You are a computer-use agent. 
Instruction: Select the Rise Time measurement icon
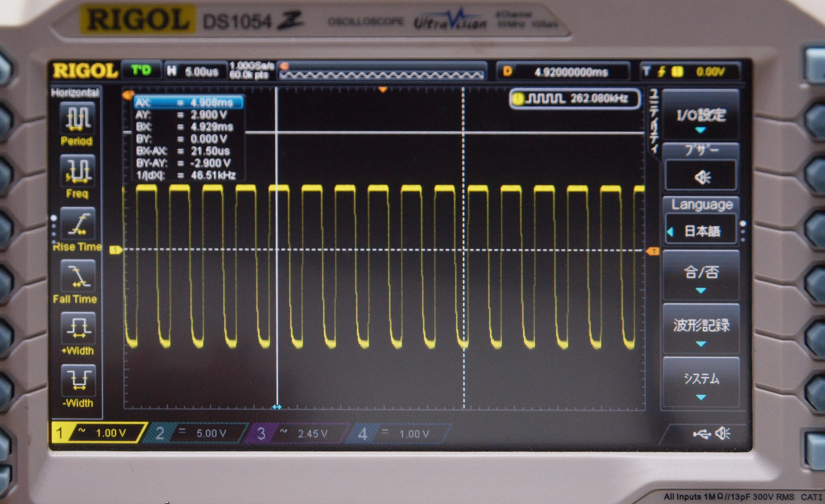pyautogui.click(x=77, y=223)
